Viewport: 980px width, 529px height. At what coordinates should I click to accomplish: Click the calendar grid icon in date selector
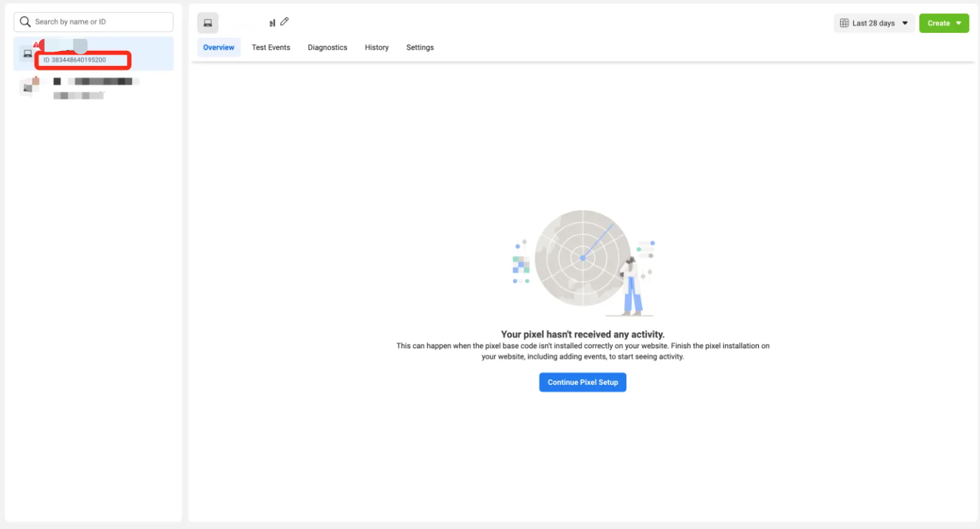[844, 23]
